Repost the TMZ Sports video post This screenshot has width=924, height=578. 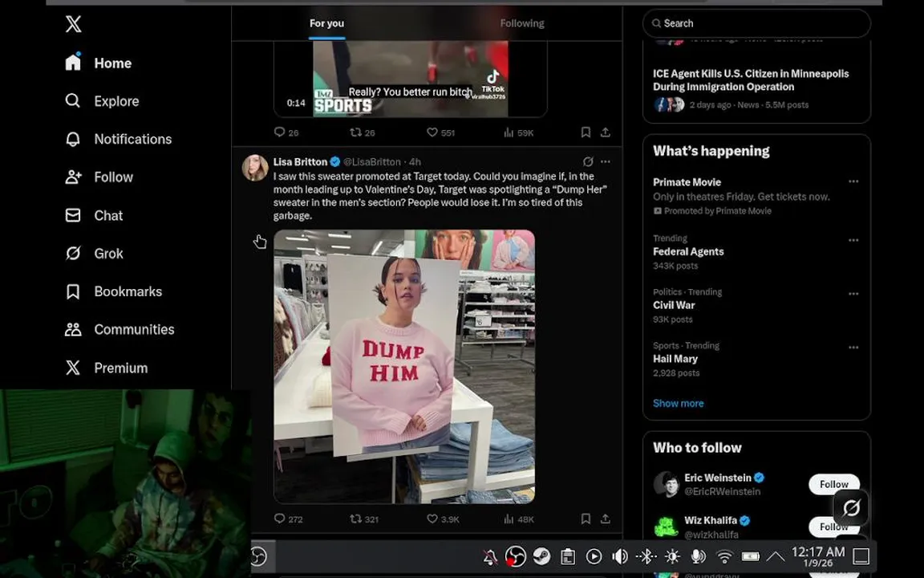[x=363, y=132]
